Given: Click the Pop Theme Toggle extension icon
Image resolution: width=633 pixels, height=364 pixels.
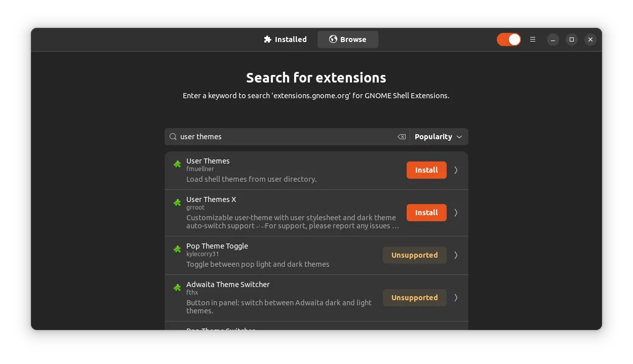Looking at the screenshot, I should 177,249.
